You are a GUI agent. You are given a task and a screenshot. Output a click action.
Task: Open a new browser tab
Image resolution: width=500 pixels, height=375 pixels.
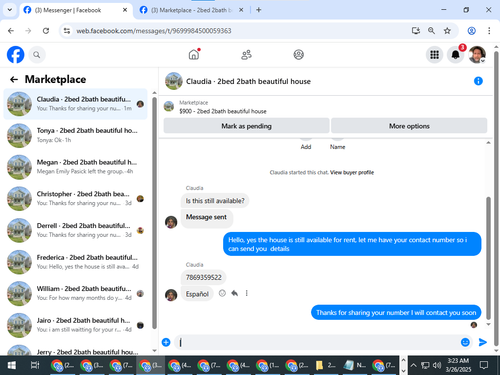click(x=259, y=10)
